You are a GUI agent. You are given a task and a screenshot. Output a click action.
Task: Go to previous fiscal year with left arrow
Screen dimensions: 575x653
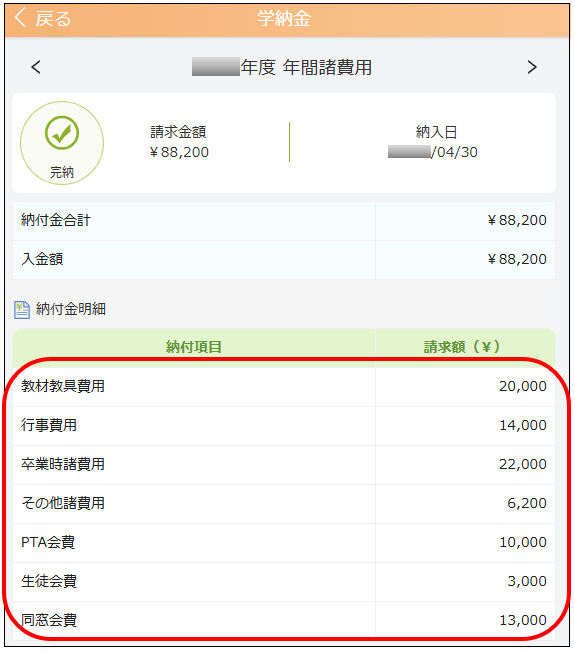[36, 67]
